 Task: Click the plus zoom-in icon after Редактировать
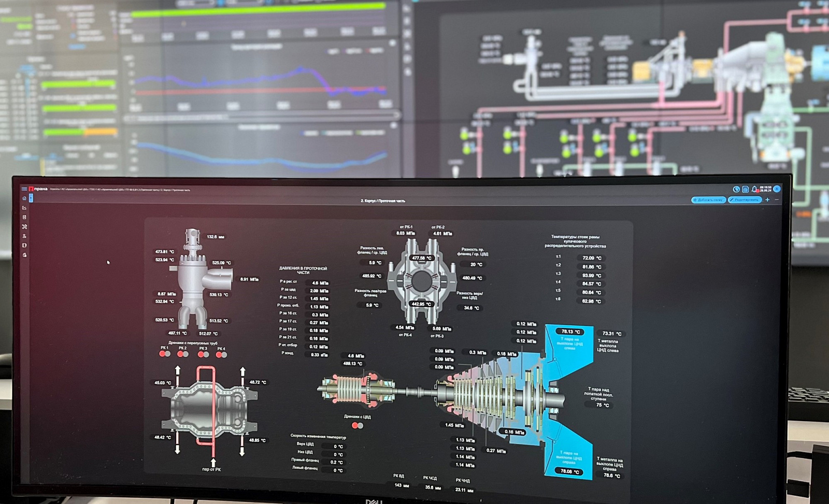click(x=767, y=199)
